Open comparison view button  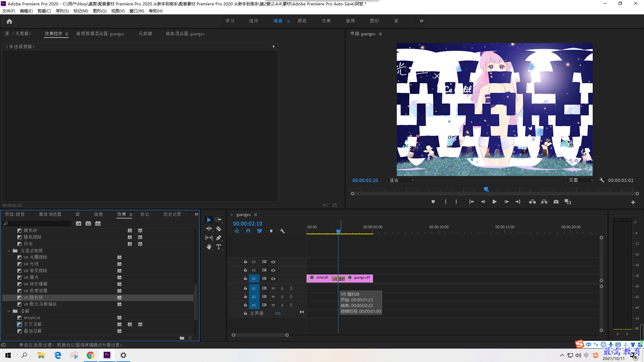(x=568, y=202)
